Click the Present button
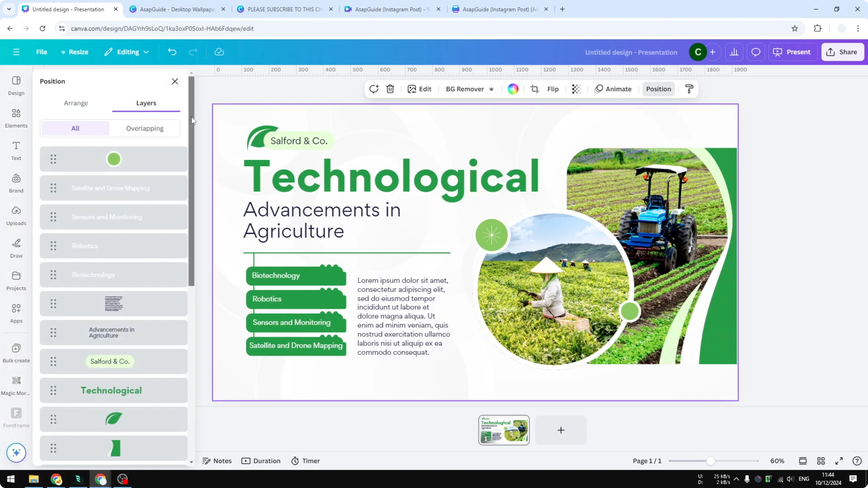868x488 pixels. (793, 52)
